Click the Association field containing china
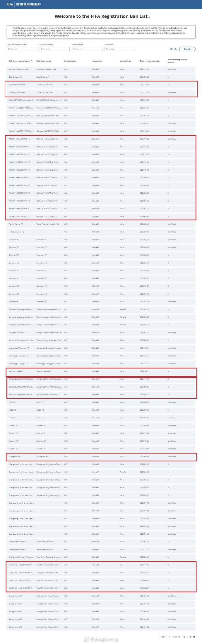The image size is (202, 644). (x=120, y=49)
